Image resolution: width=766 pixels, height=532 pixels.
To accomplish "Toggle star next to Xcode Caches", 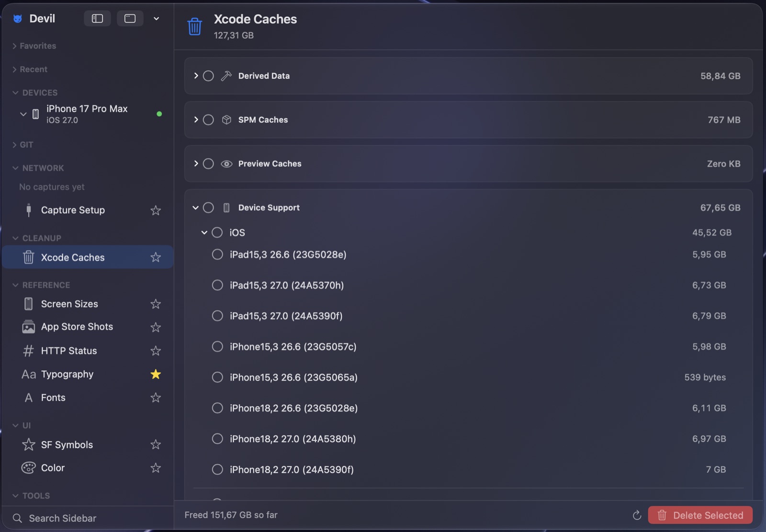I will [x=156, y=257].
